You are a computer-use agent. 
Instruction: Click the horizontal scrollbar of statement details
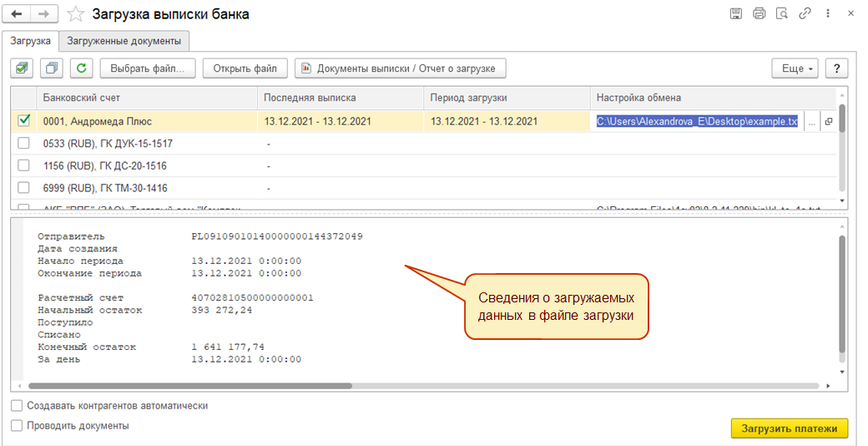point(423,386)
